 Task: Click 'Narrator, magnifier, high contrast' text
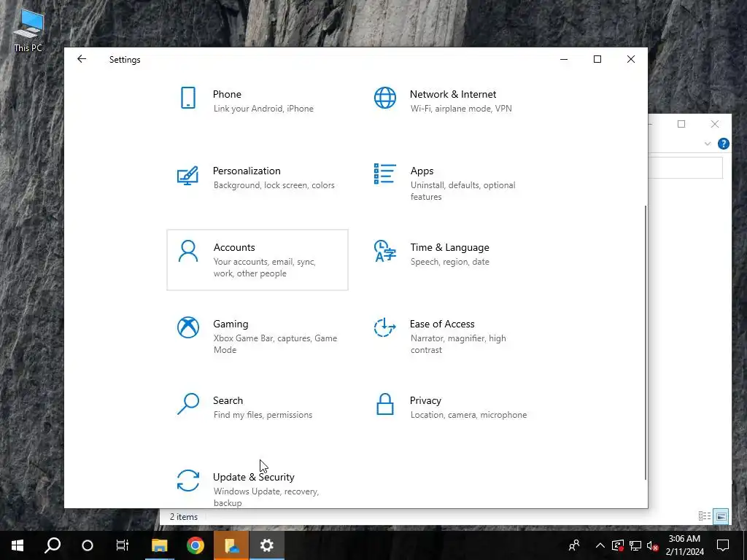pyautogui.click(x=458, y=344)
